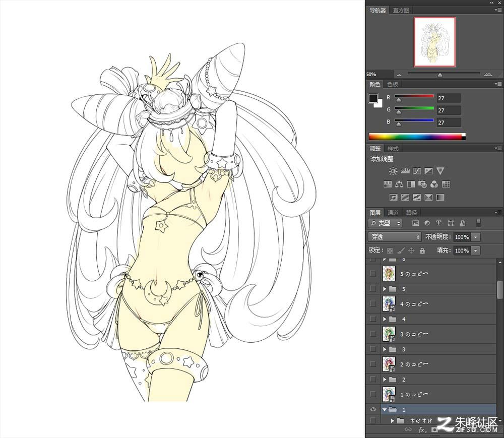This screenshot has height=438, width=504.
Task: Zoom in using navigator large mountains icon
Action: (x=488, y=74)
